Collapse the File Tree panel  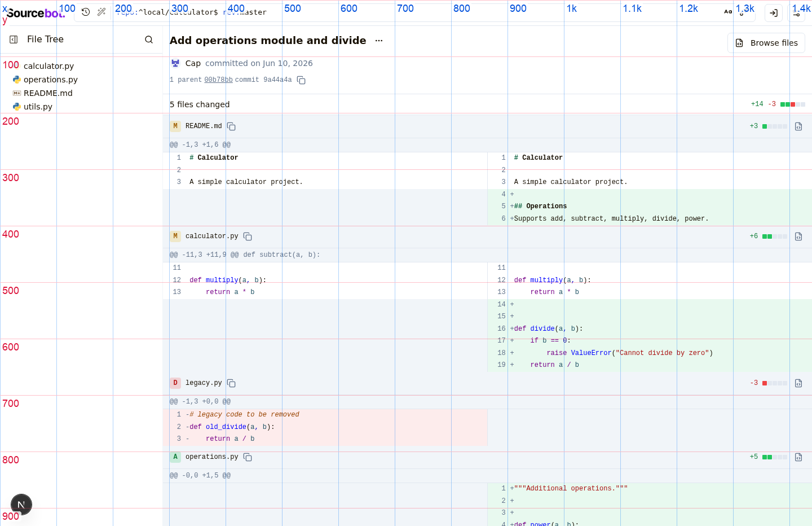click(14, 40)
